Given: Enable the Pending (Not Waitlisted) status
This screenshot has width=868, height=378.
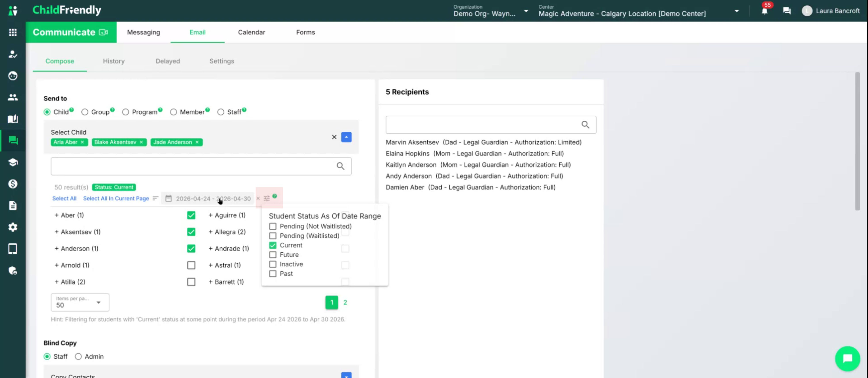Looking at the screenshot, I should click(273, 226).
